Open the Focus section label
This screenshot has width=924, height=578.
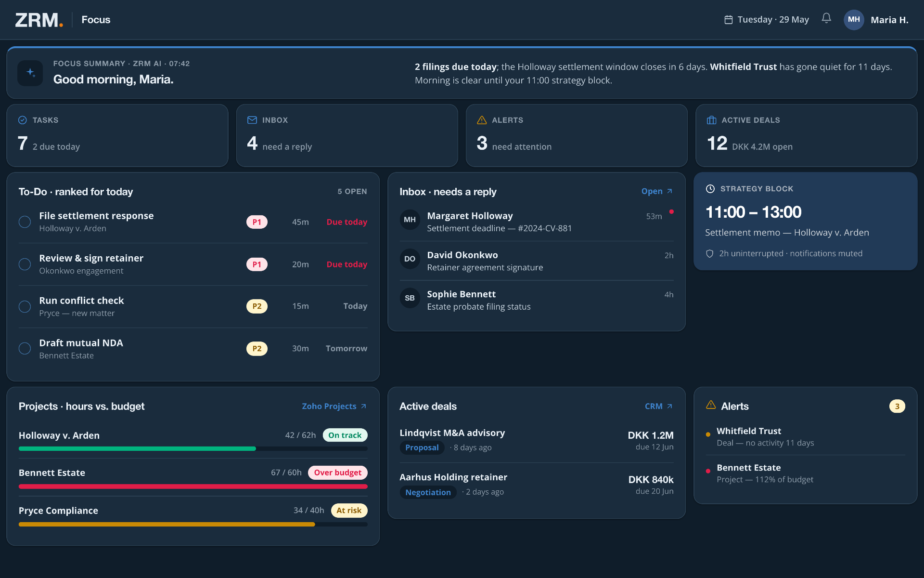click(96, 20)
